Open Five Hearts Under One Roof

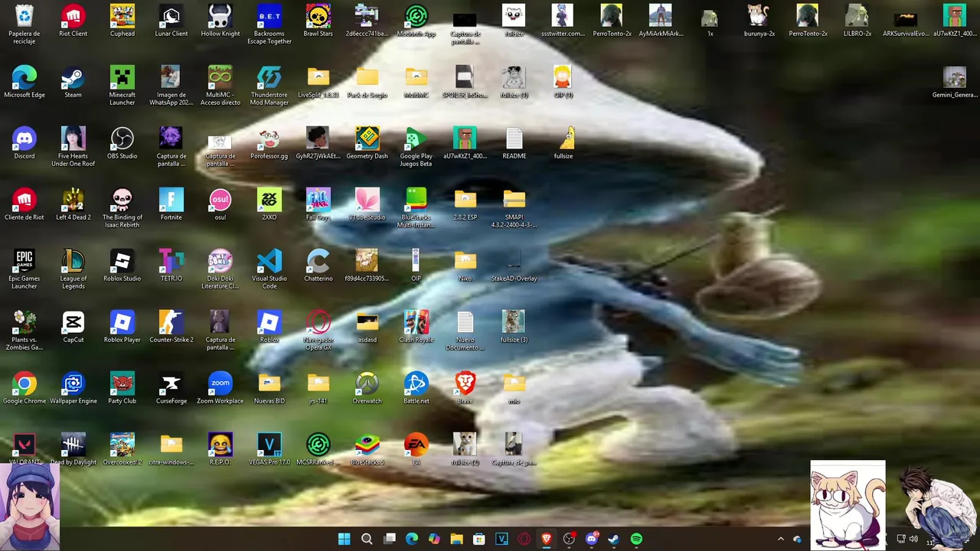(x=73, y=147)
